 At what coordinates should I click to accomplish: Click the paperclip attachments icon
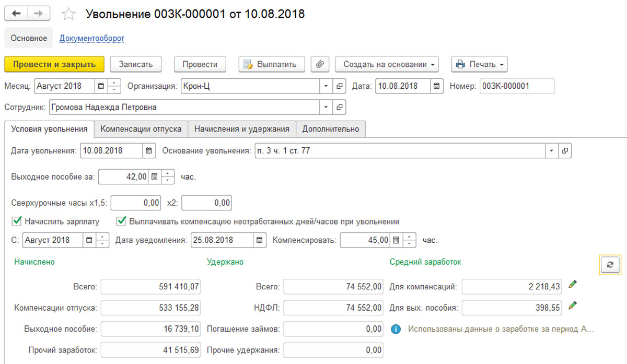(320, 64)
